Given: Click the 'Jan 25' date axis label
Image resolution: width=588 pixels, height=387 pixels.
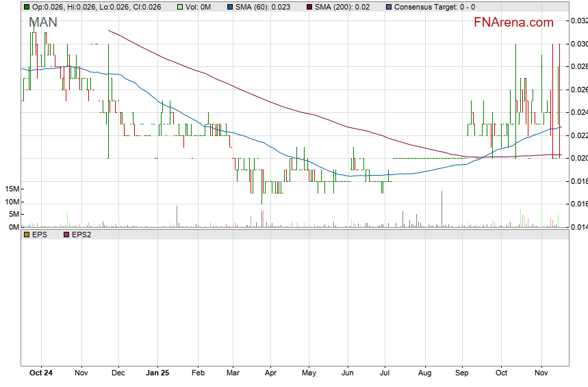Looking at the screenshot, I should tap(158, 373).
